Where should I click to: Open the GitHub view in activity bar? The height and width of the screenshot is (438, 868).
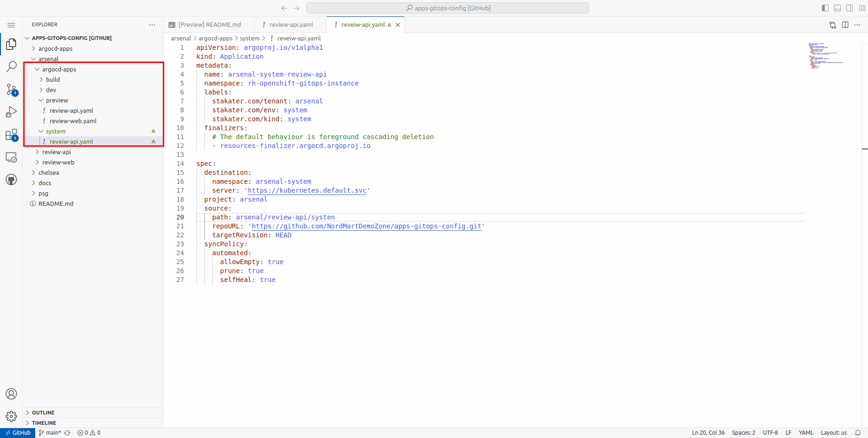click(11, 180)
